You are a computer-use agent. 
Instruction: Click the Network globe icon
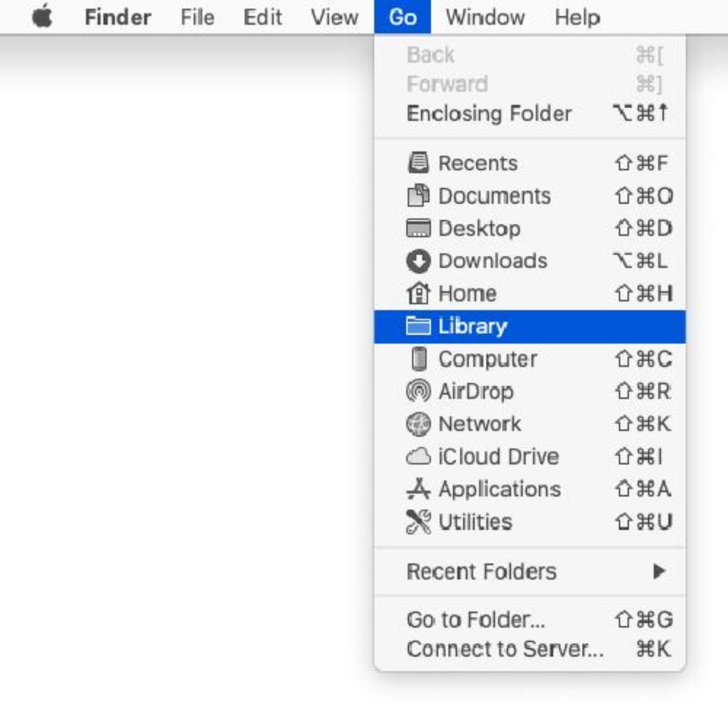[x=418, y=424]
